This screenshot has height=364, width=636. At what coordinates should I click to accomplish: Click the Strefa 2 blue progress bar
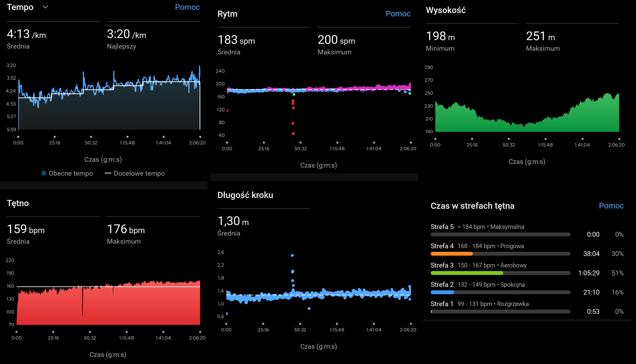[442, 292]
